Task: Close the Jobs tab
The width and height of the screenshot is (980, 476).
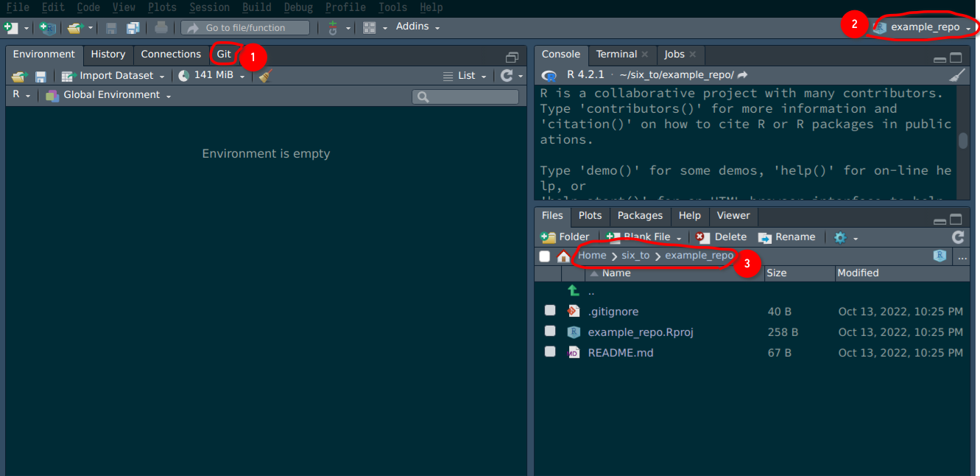Action: (693, 54)
